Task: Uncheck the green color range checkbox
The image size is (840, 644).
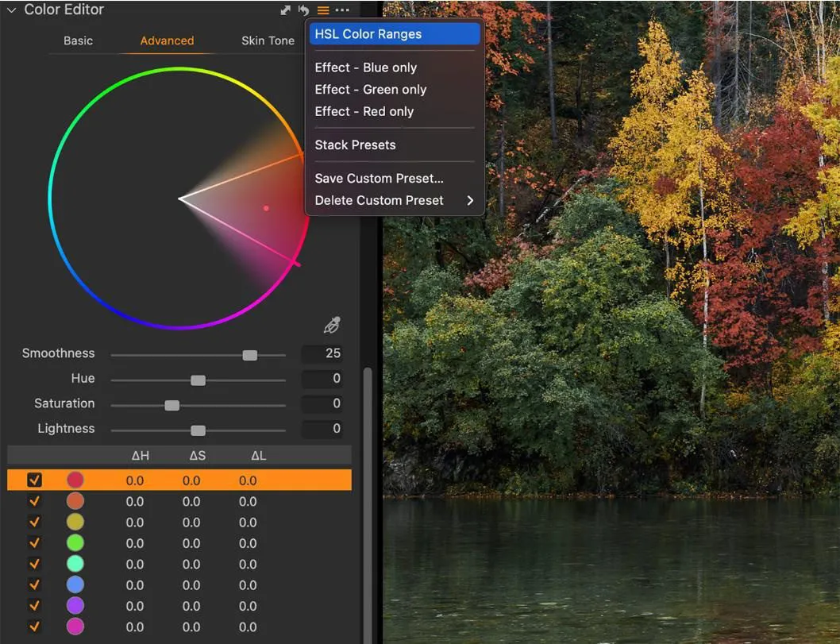Action: point(34,543)
